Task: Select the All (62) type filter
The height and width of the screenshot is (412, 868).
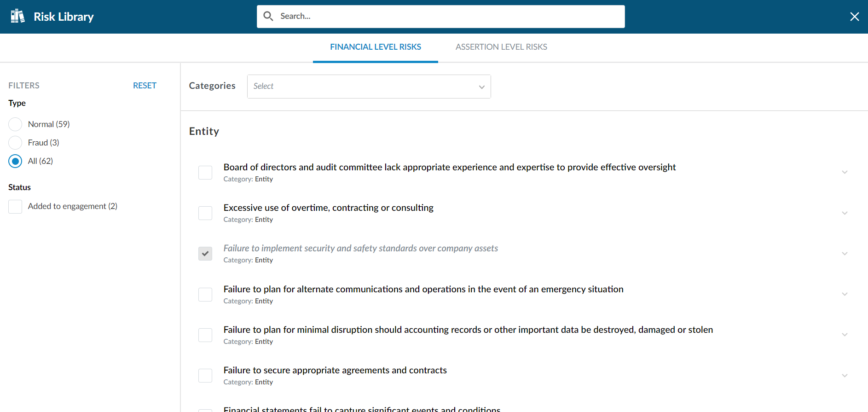Action: click(x=15, y=161)
